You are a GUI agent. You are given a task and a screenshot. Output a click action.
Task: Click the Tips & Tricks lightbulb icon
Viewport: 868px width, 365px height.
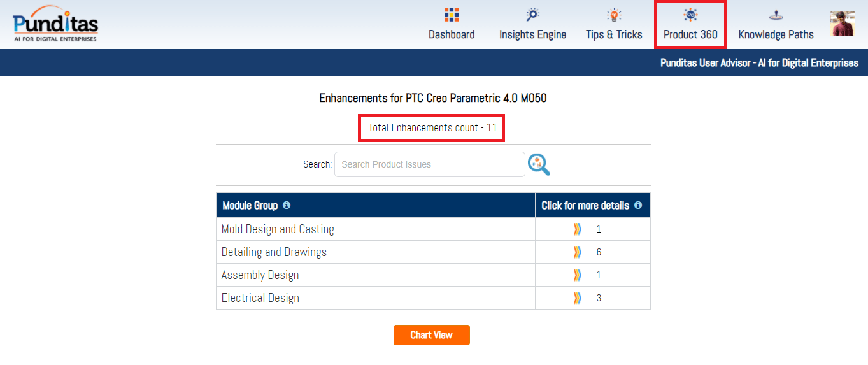coord(614,15)
